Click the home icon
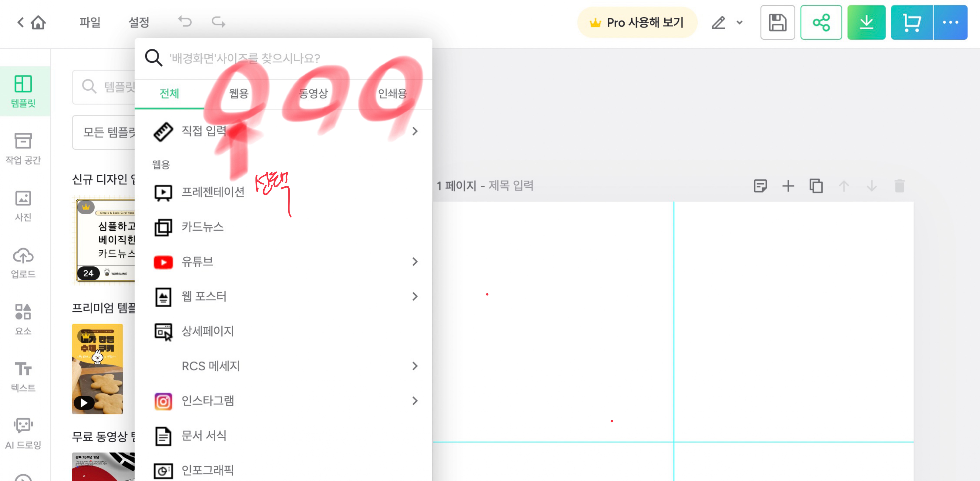The height and width of the screenshot is (481, 980). coord(38,23)
